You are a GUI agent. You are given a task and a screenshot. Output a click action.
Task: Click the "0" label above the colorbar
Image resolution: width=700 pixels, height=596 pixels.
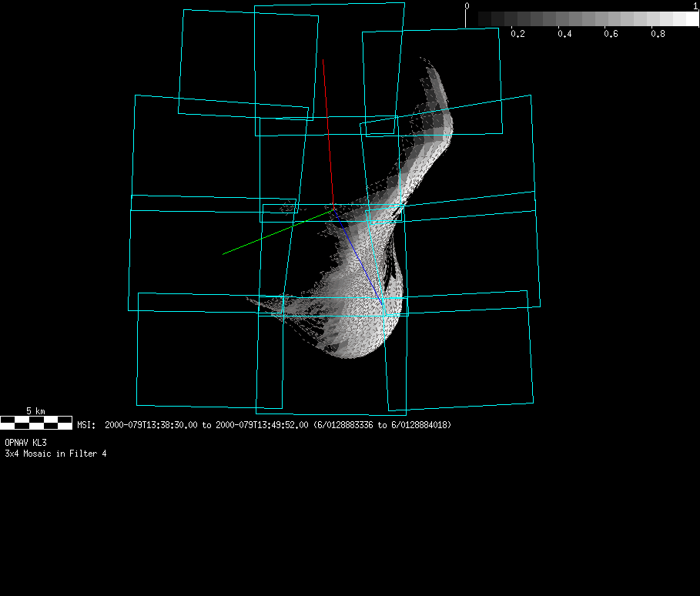tap(467, 6)
